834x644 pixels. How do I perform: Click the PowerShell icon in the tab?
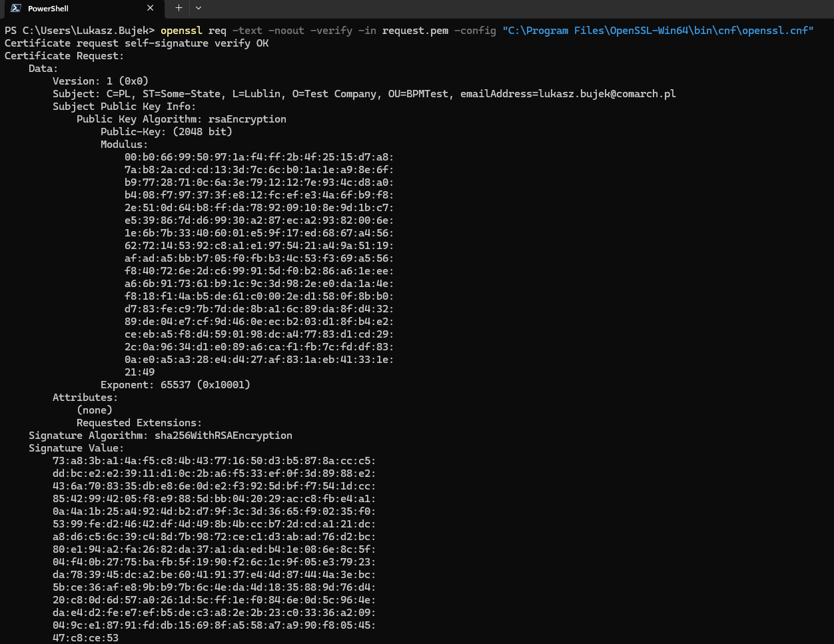(x=15, y=9)
